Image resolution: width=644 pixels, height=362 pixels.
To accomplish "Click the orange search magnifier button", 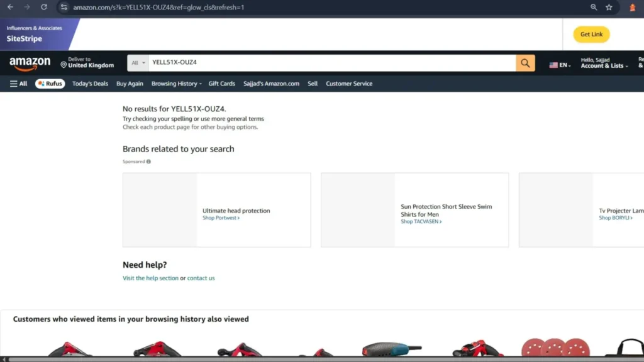I will [x=525, y=63].
